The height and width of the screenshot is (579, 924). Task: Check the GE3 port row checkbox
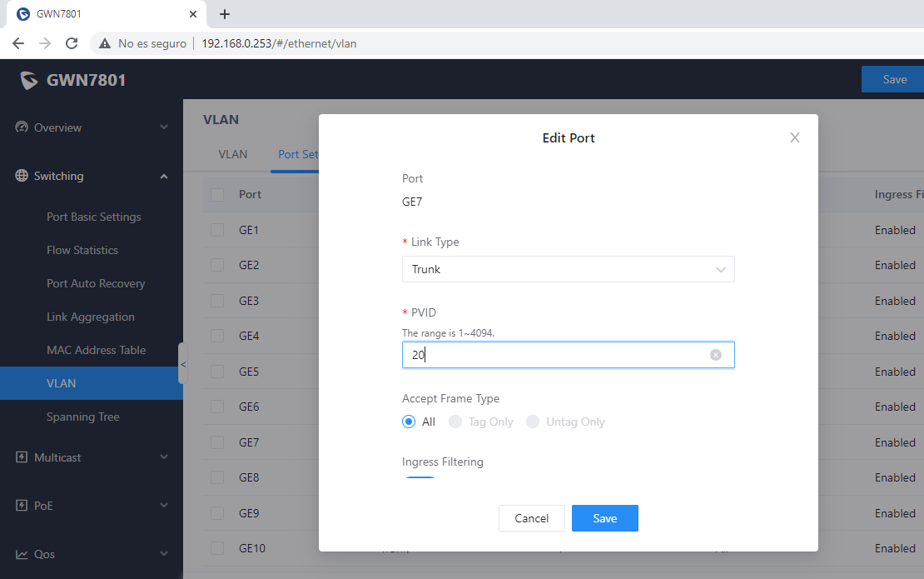[x=217, y=301]
